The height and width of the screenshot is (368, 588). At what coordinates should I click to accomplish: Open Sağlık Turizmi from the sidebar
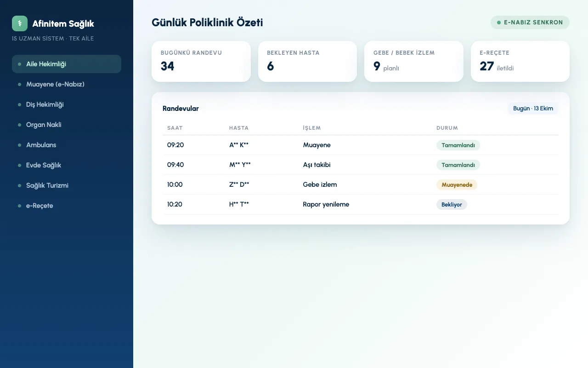[67, 185]
